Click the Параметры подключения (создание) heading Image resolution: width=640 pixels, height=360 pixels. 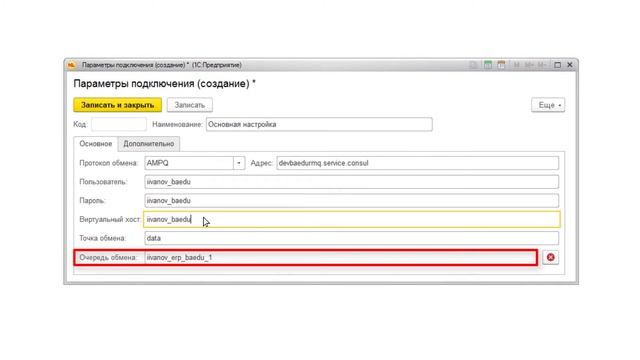coord(164,84)
